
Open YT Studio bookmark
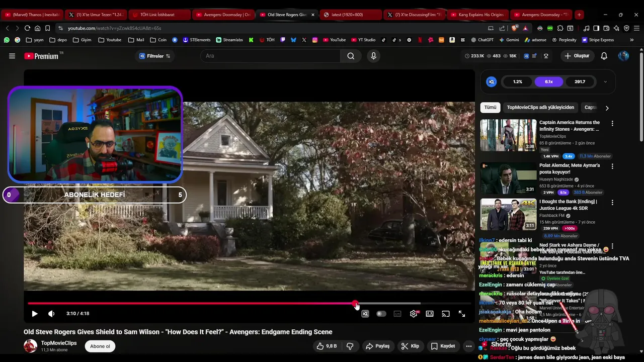click(362, 40)
